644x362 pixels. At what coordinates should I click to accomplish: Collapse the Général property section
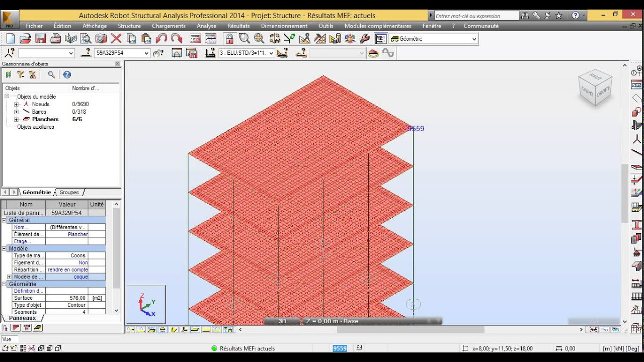(x=5, y=220)
